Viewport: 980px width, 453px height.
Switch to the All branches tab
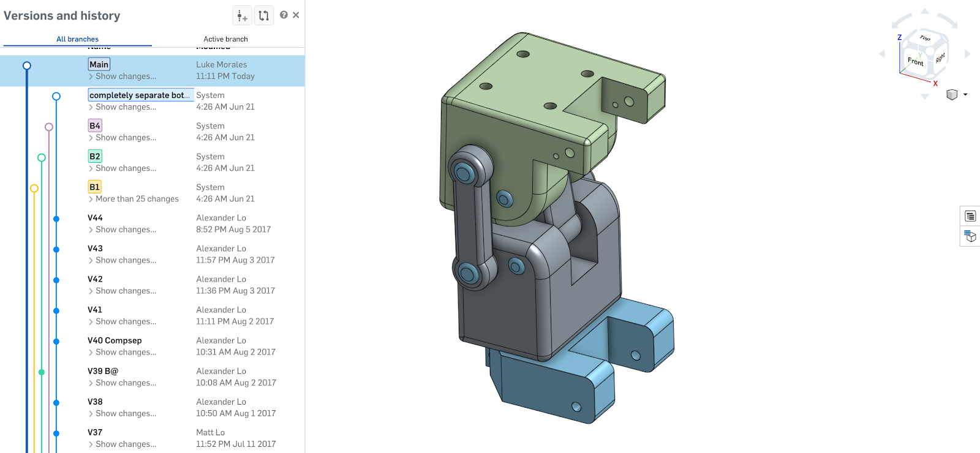coord(77,39)
